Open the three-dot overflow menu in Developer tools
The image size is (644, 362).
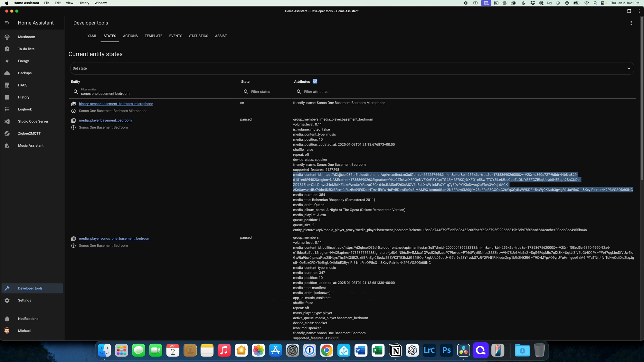coord(631,23)
